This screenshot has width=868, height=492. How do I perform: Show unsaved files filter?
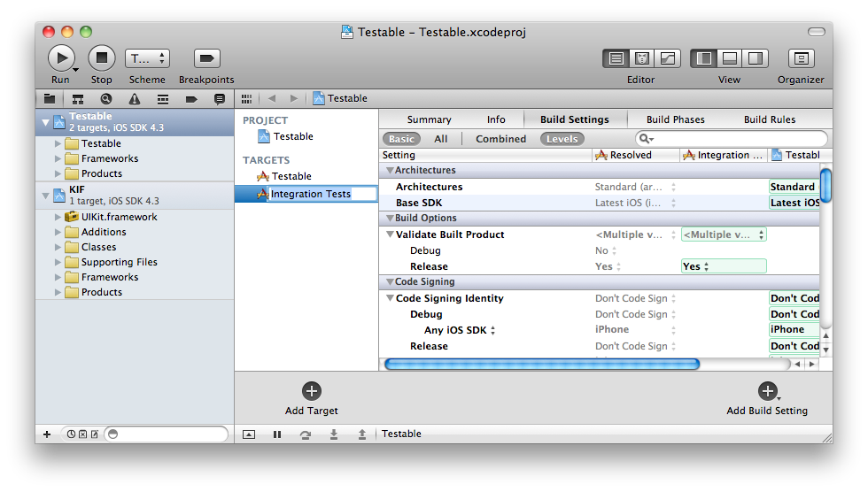95,434
